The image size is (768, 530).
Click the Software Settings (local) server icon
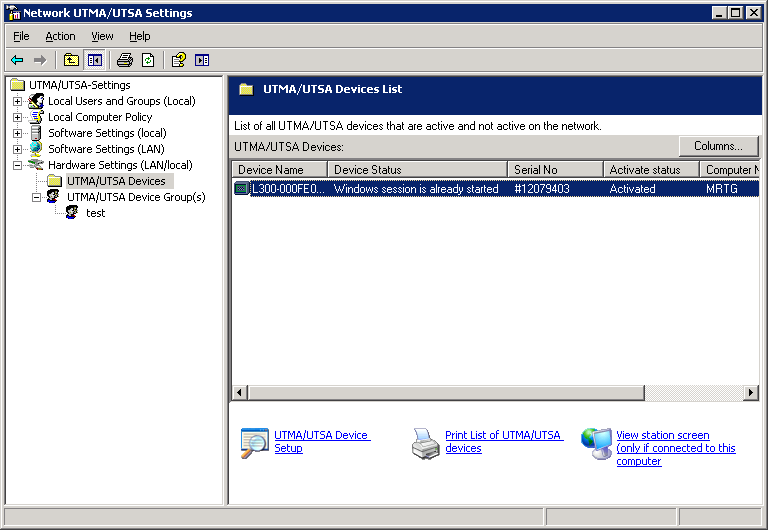pos(36,133)
